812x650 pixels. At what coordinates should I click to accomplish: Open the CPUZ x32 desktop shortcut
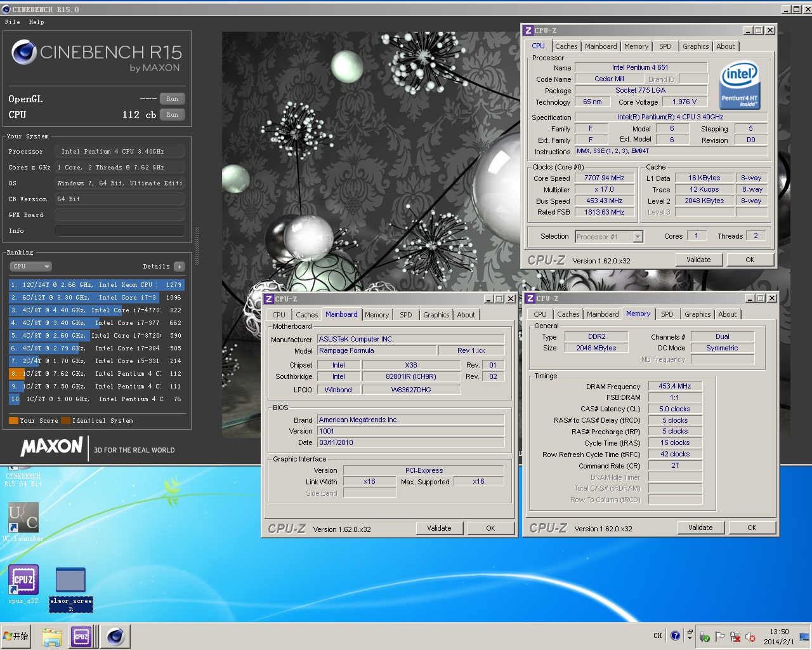tap(23, 585)
